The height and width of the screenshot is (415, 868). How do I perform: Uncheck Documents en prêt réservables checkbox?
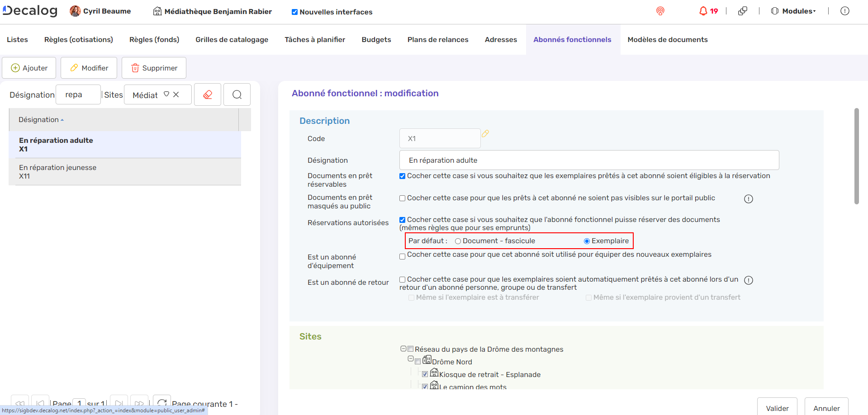pyautogui.click(x=402, y=176)
